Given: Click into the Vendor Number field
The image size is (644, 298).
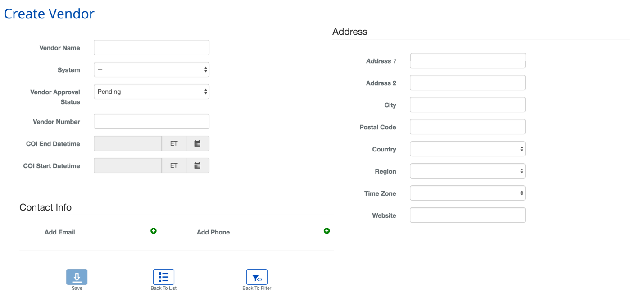Looking at the screenshot, I should click(x=151, y=121).
